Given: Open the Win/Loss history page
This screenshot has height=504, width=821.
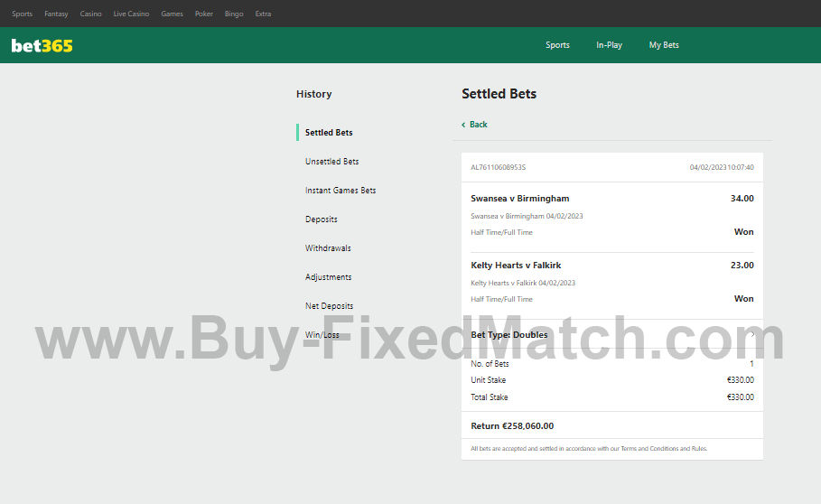Looking at the screenshot, I should (322, 335).
